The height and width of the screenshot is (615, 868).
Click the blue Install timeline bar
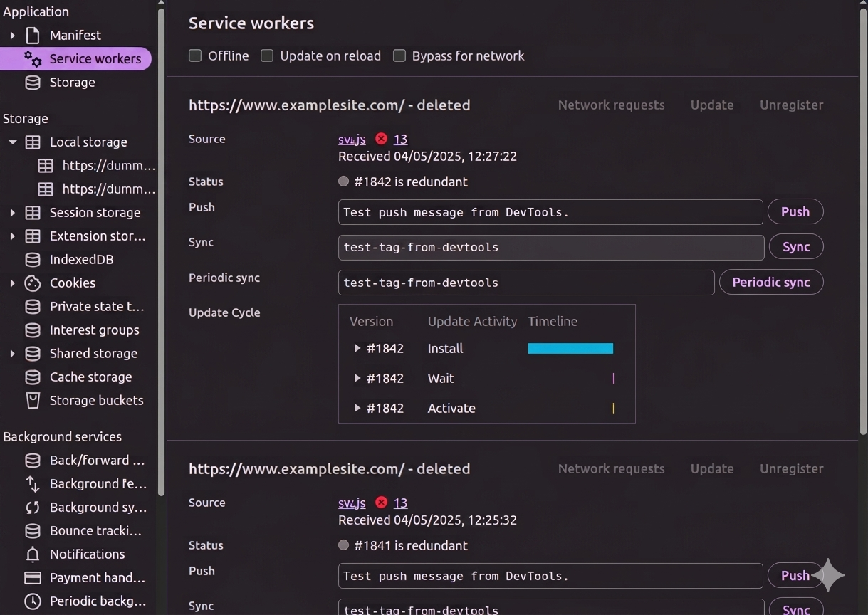(570, 348)
